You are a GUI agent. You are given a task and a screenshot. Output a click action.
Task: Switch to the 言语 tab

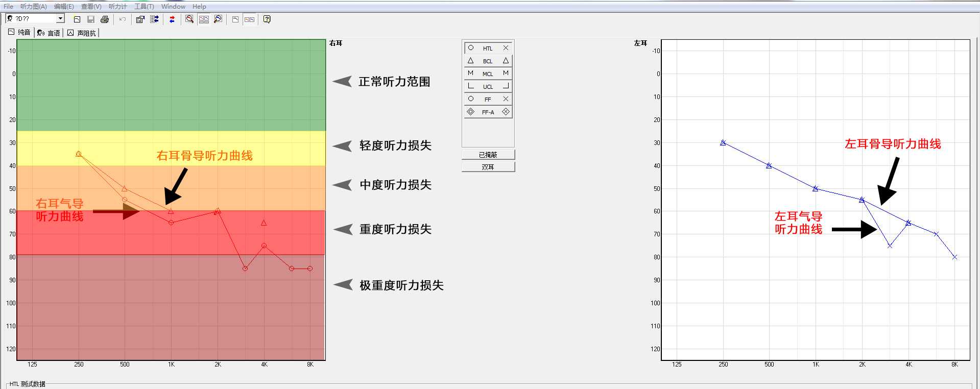click(49, 33)
